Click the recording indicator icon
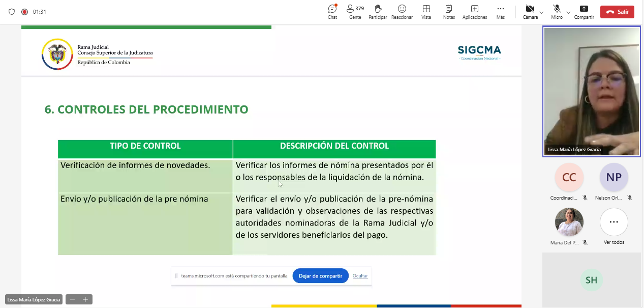Screen dimensions: 644x308 click(24, 12)
